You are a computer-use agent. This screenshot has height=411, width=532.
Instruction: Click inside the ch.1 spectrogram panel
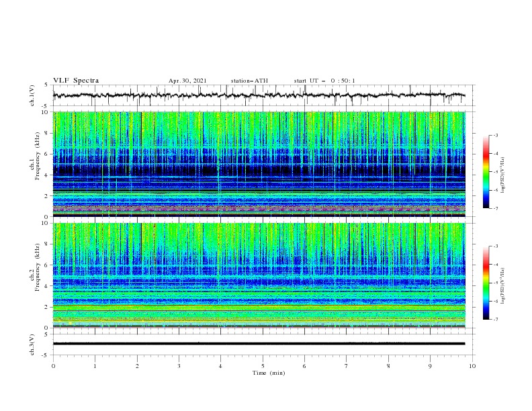point(259,164)
